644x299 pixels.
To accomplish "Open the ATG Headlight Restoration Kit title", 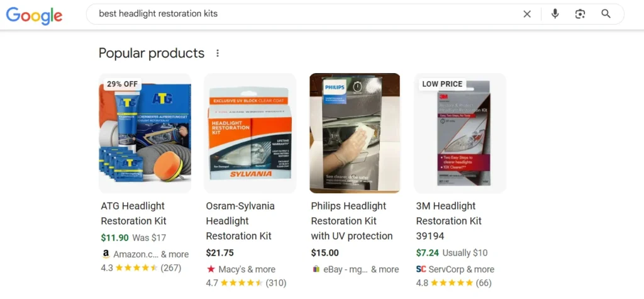I will [x=133, y=213].
